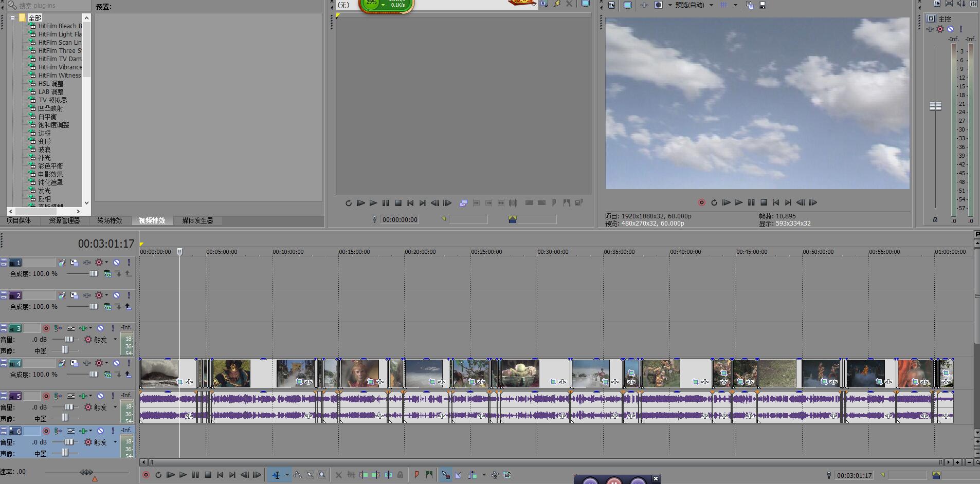The width and height of the screenshot is (980, 484).
Task: Click the Trim End icon
Action: point(376,475)
